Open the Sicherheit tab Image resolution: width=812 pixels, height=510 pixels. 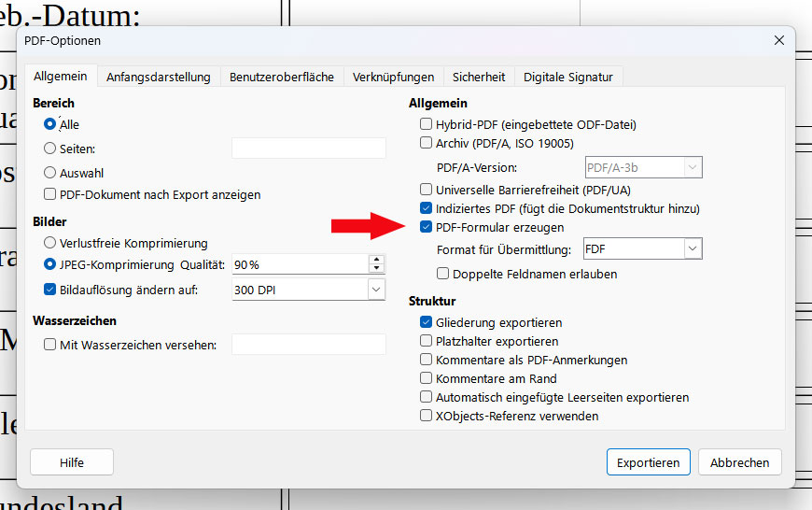(x=479, y=77)
